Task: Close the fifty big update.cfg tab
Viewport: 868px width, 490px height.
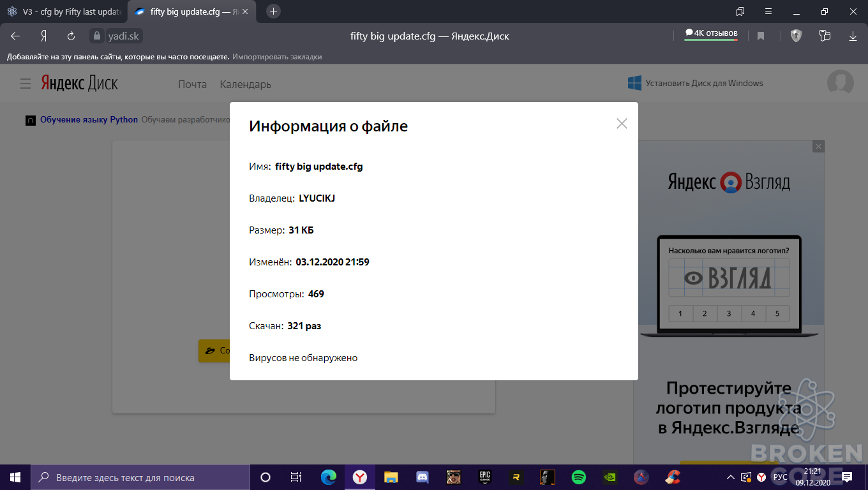Action: tap(246, 11)
